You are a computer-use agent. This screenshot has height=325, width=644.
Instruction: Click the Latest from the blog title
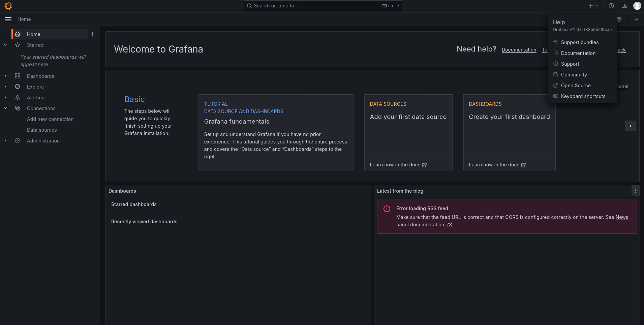[400, 191]
